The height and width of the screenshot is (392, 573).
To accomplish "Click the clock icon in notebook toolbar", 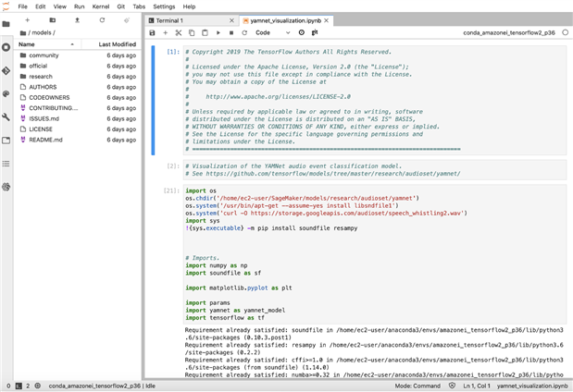I will click(302, 32).
